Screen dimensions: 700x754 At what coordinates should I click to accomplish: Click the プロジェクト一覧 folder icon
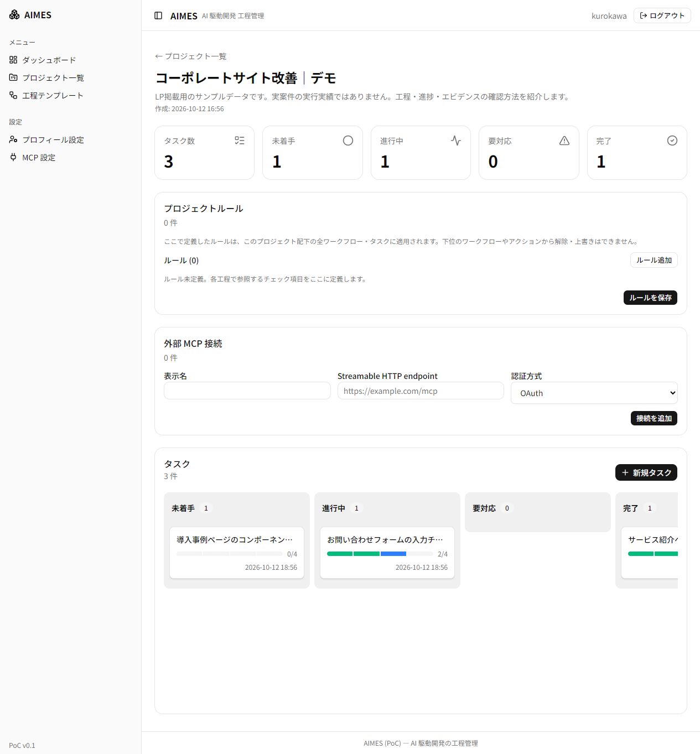click(x=13, y=77)
